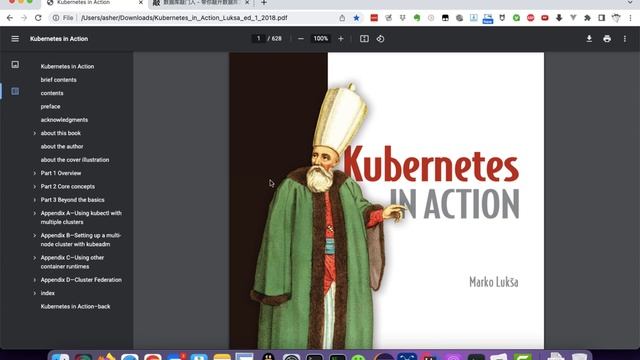Bookmark this page with the star

tap(356, 18)
